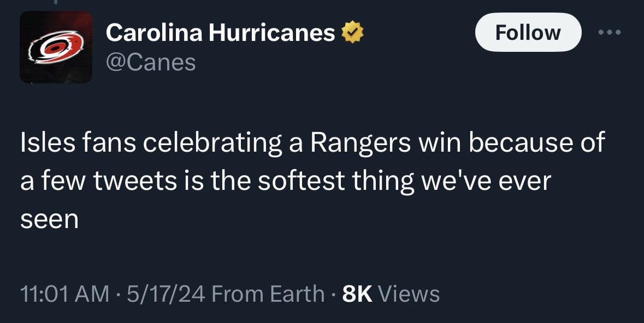Viewport: 644px width, 323px height.
Task: Open the @Canes handle link
Action: (150, 63)
